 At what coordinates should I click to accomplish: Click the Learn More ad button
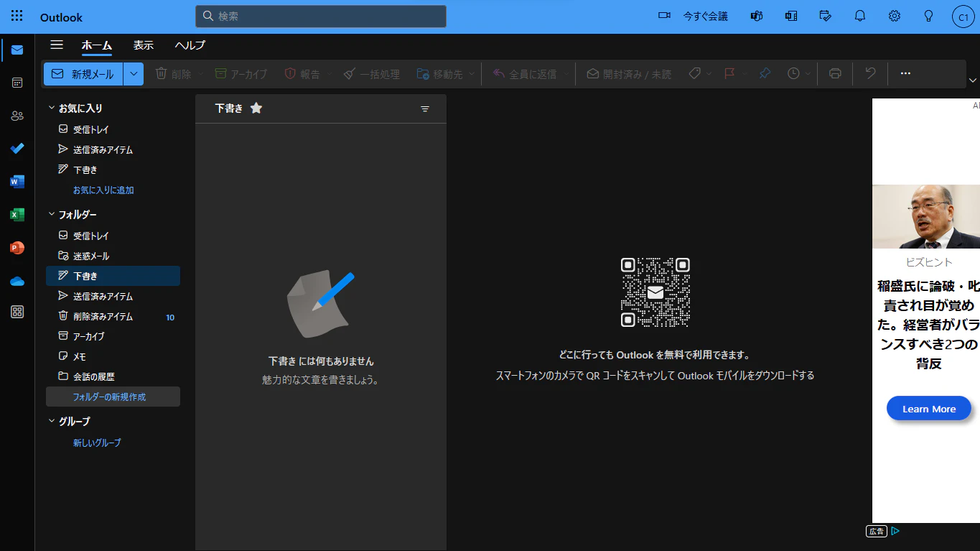coord(929,409)
